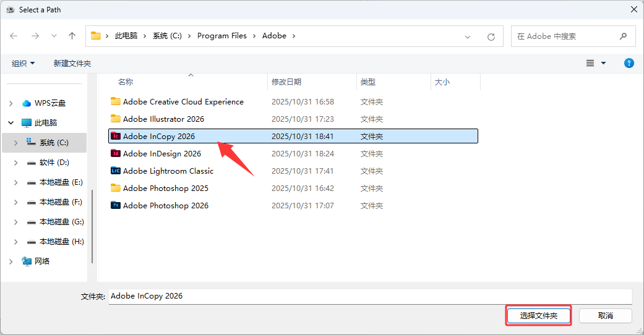Click the Adobe InCopy 2026 folder icon

point(115,137)
